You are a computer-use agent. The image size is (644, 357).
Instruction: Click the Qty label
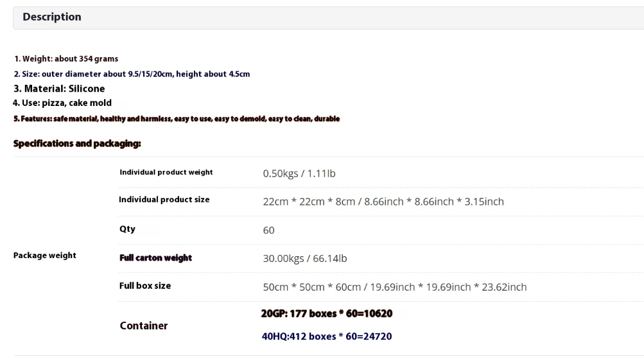pyautogui.click(x=127, y=229)
